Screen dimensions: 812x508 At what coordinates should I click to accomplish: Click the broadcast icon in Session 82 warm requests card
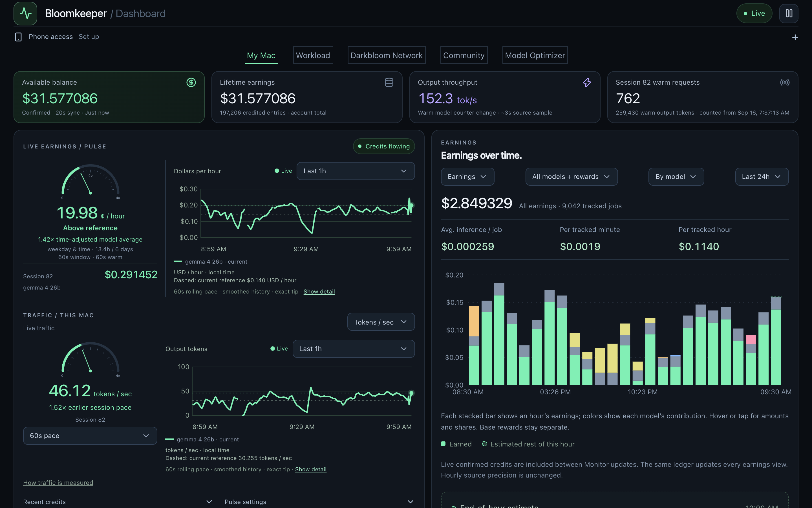pos(785,82)
